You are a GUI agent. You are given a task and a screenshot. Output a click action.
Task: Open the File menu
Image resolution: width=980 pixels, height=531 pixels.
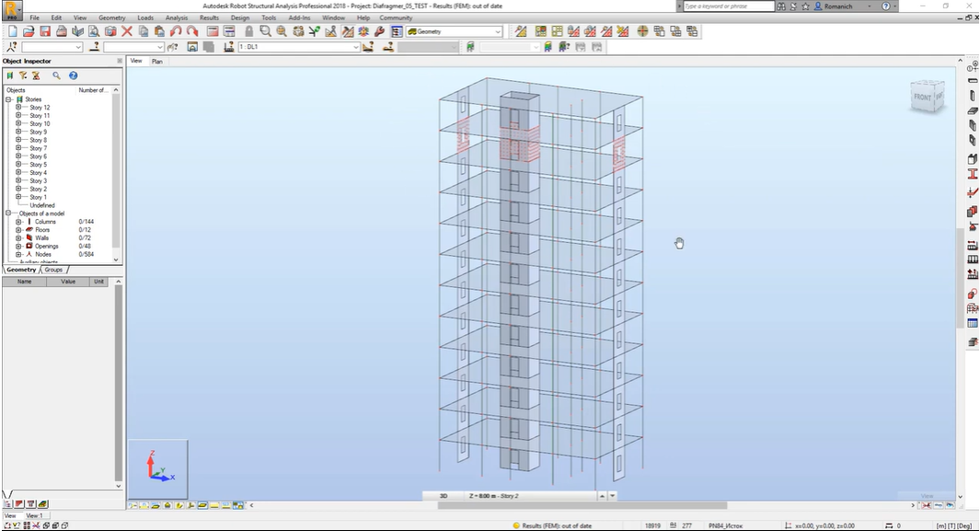point(34,18)
